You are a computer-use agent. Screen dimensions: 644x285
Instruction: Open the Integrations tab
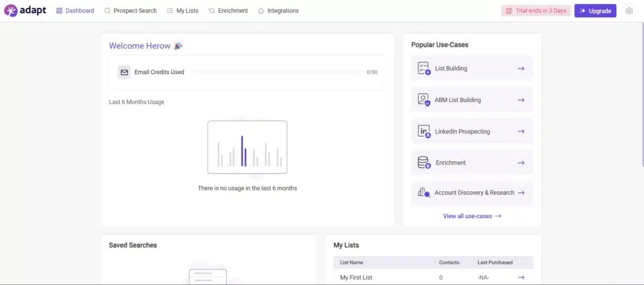pos(278,11)
